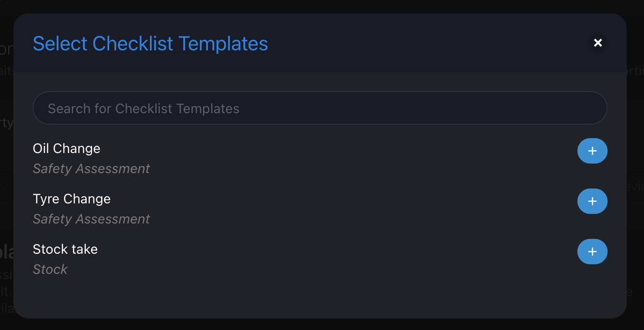Dismiss the modal with the X icon
The height and width of the screenshot is (330, 644).
[598, 43]
